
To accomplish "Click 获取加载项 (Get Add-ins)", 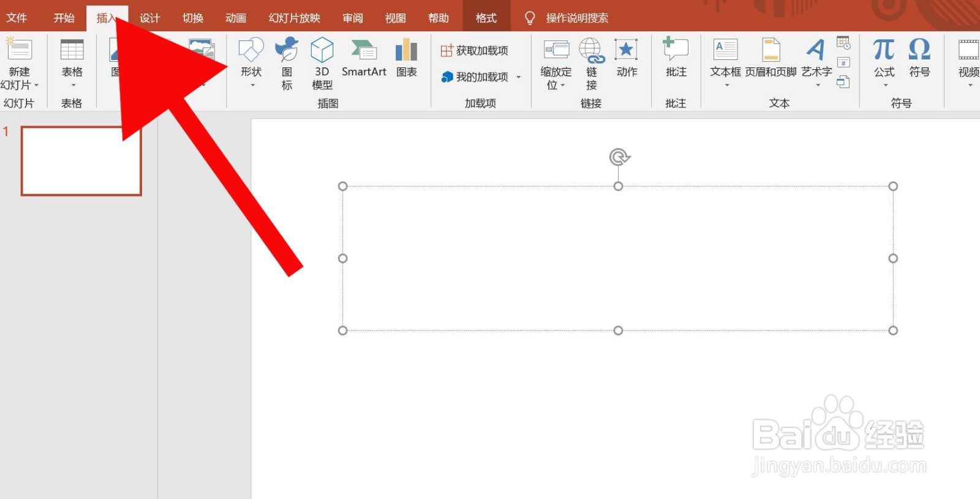I will click(x=475, y=51).
